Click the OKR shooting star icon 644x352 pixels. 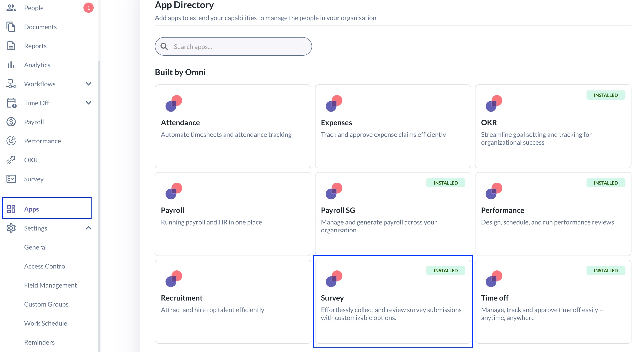pyautogui.click(x=11, y=160)
